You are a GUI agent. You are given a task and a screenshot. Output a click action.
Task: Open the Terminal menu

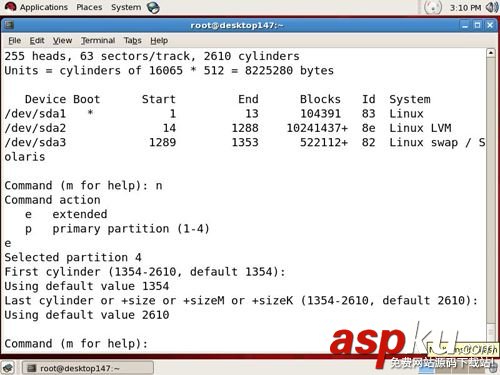pos(98,41)
